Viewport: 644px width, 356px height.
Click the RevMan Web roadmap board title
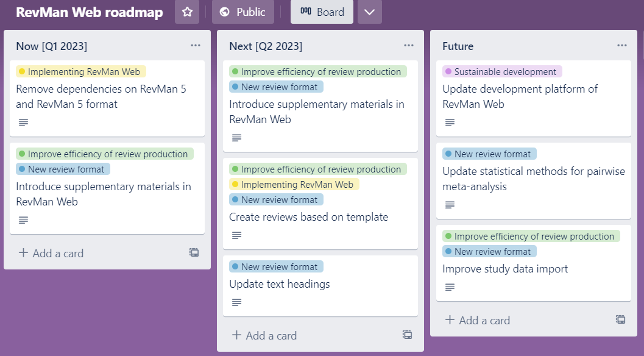[89, 12]
